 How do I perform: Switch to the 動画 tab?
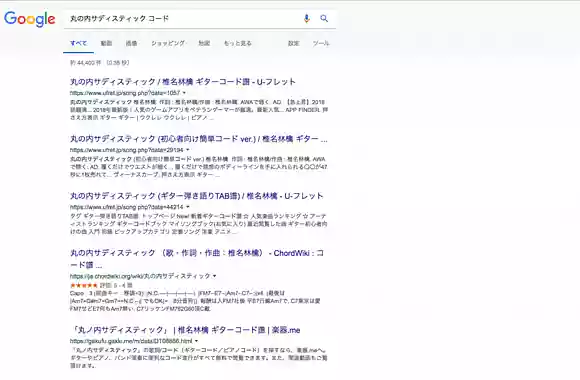click(106, 43)
